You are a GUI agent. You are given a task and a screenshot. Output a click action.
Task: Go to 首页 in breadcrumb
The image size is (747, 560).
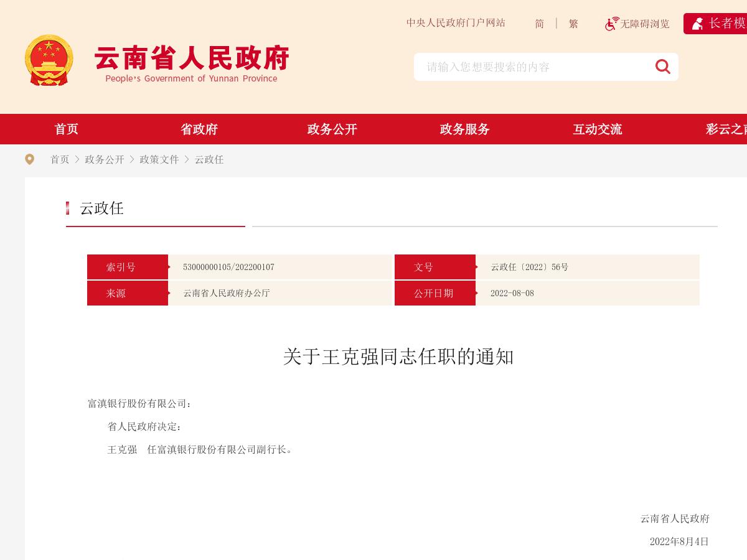click(x=60, y=159)
